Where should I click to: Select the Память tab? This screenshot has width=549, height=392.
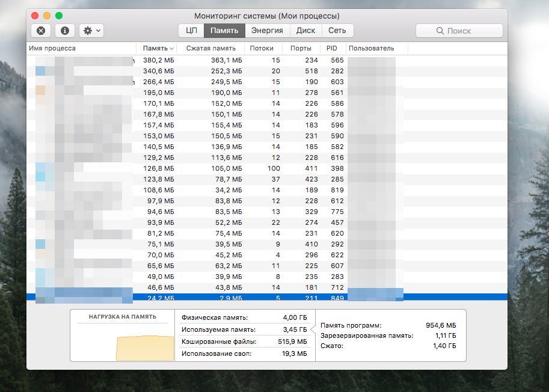(x=224, y=31)
